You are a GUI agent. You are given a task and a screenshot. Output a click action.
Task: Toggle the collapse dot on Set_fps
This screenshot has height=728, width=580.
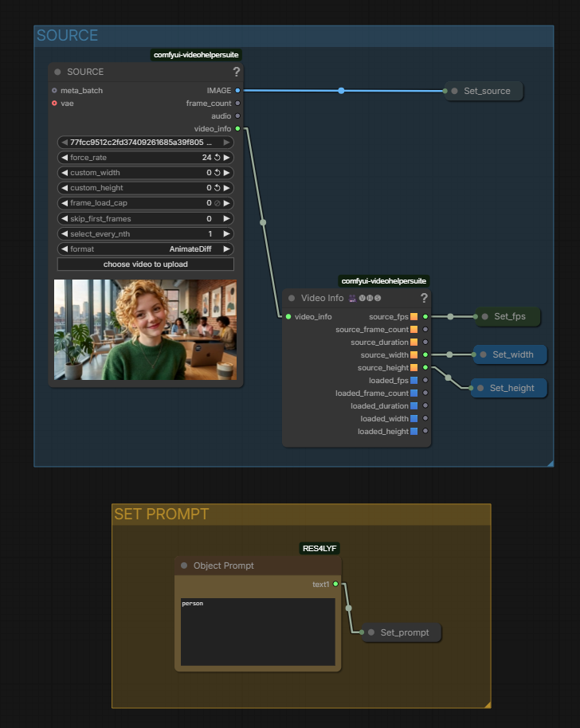(485, 316)
